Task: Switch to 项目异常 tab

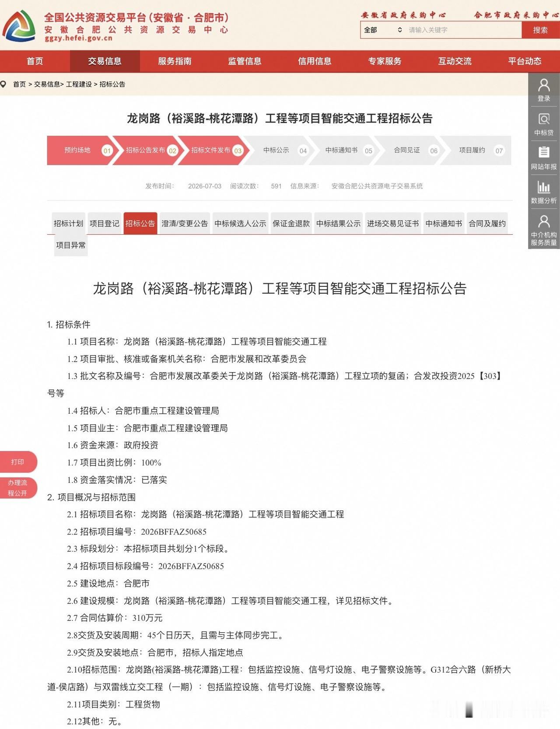Action: (x=71, y=245)
